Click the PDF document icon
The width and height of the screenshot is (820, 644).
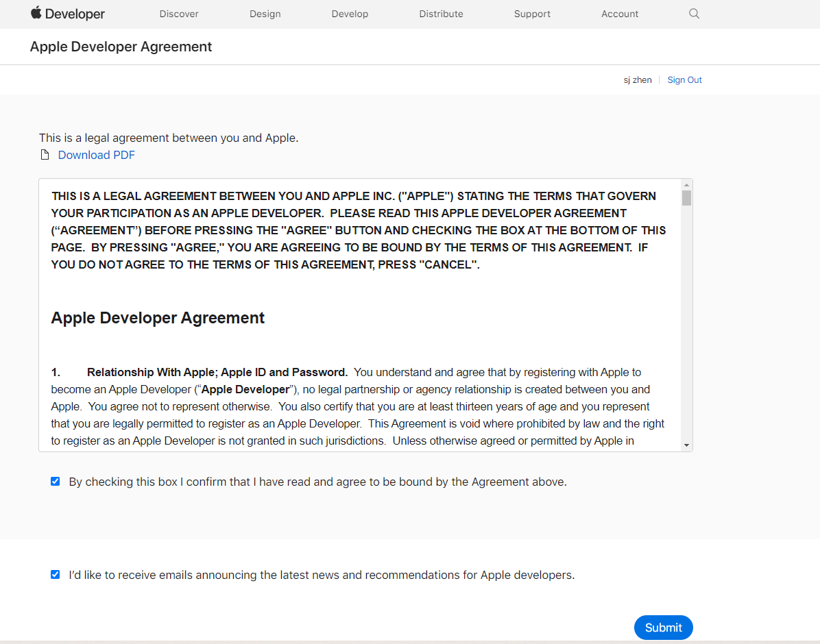(x=45, y=155)
